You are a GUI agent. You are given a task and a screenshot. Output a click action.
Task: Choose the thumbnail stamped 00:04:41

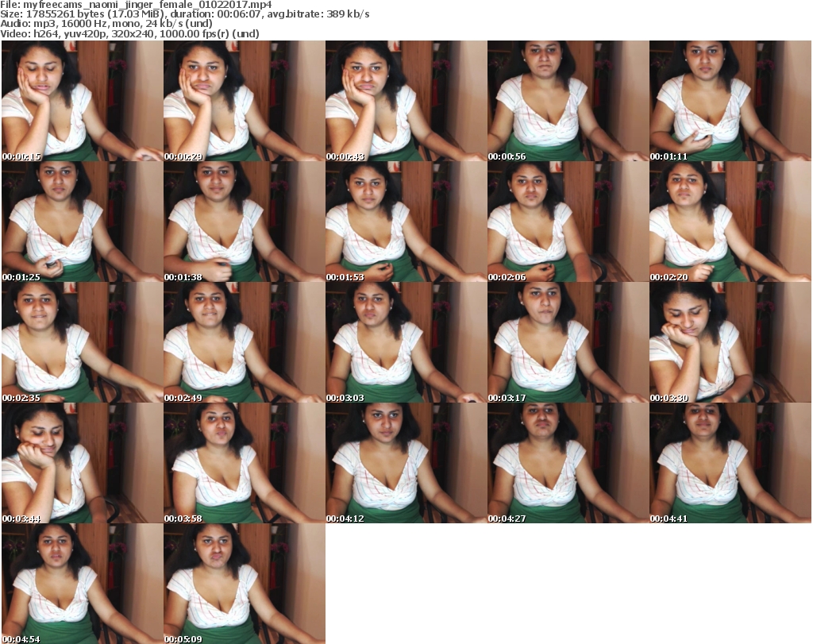click(730, 463)
